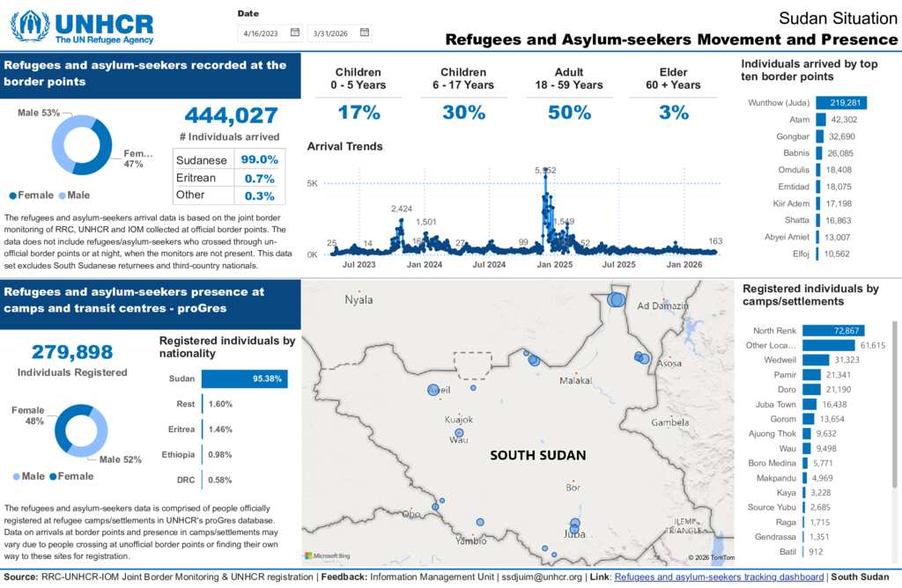This screenshot has height=588, width=902.
Task: Open the Refugees and asylum-seekers tracking dashboard link
Action: tap(717, 577)
